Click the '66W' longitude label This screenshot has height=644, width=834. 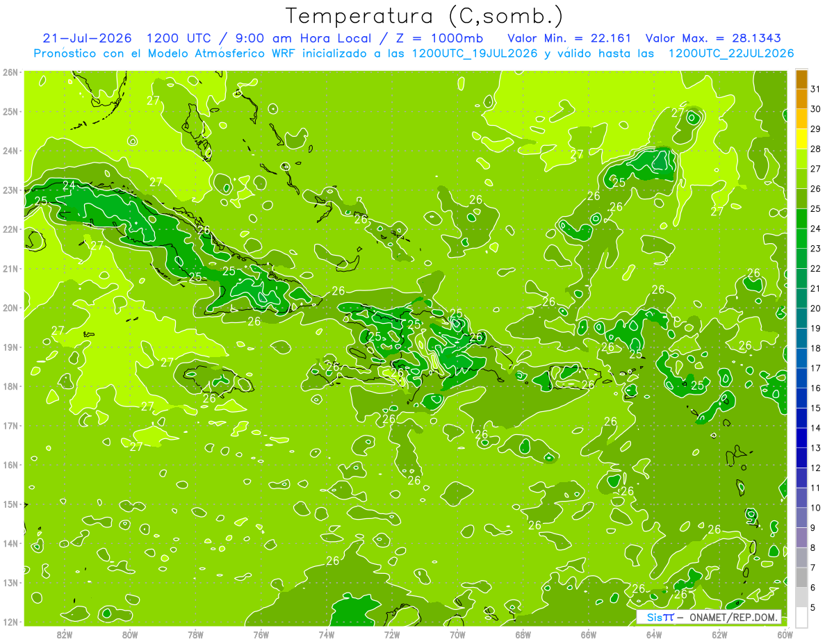[x=589, y=634]
